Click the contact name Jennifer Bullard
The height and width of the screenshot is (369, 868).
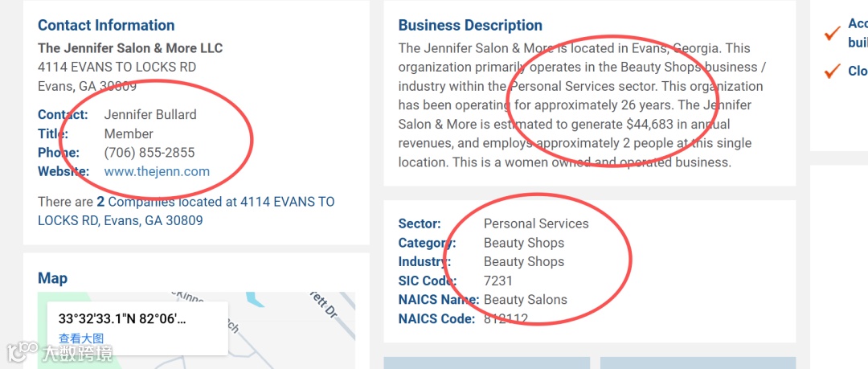tap(150, 115)
